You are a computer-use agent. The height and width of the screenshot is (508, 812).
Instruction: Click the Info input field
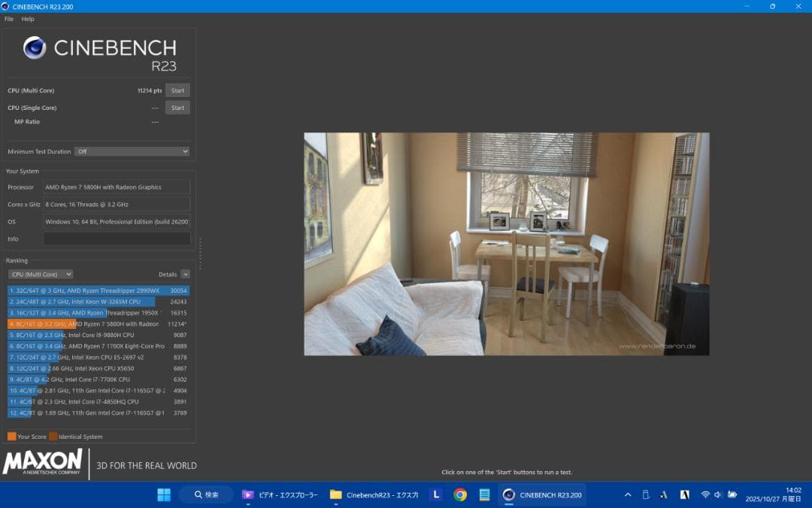coord(117,239)
